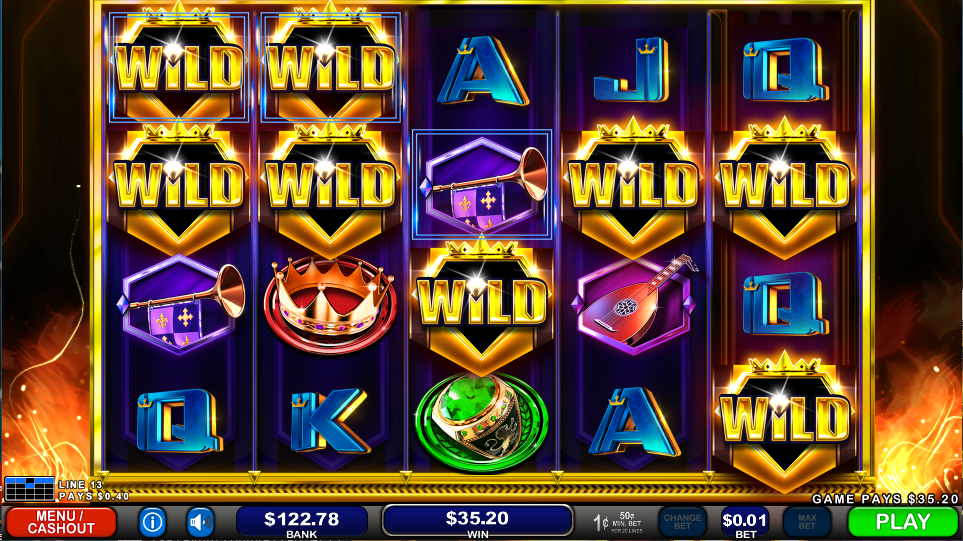963x541 pixels.
Task: Click the red royal crown symbol
Action: point(330,305)
